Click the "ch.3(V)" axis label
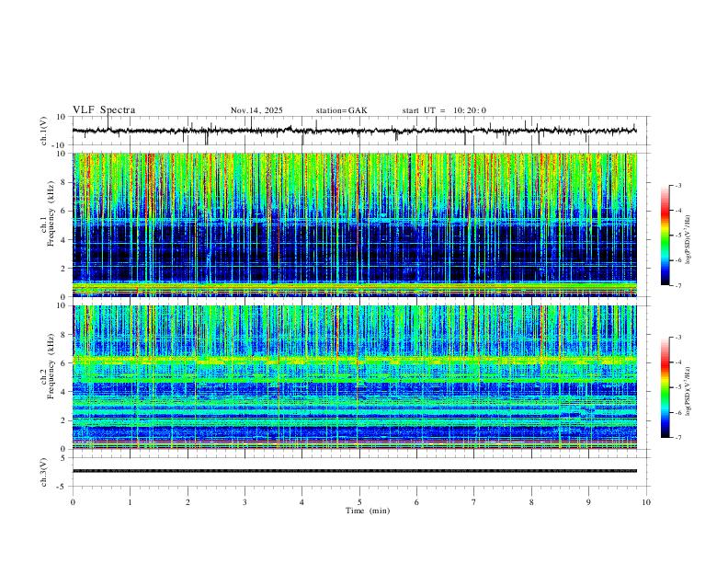Screen dimensions: 728x563 44,473
